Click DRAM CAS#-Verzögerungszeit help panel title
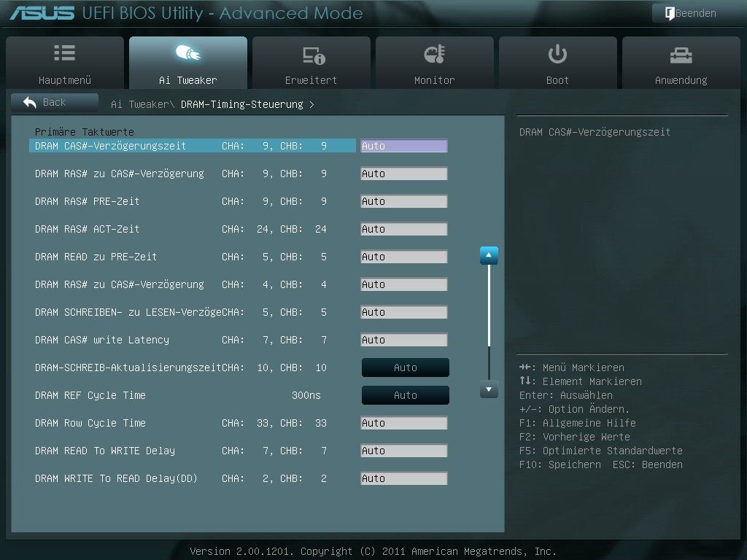 [x=595, y=132]
